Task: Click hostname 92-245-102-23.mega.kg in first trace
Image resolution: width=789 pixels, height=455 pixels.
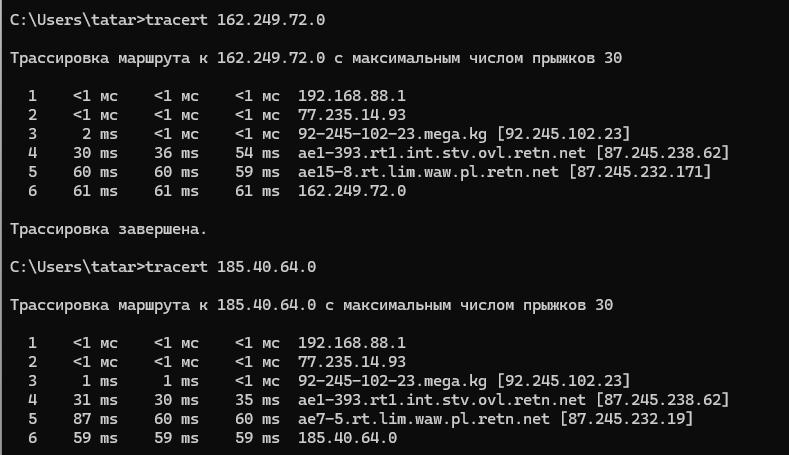Action: (x=392, y=134)
